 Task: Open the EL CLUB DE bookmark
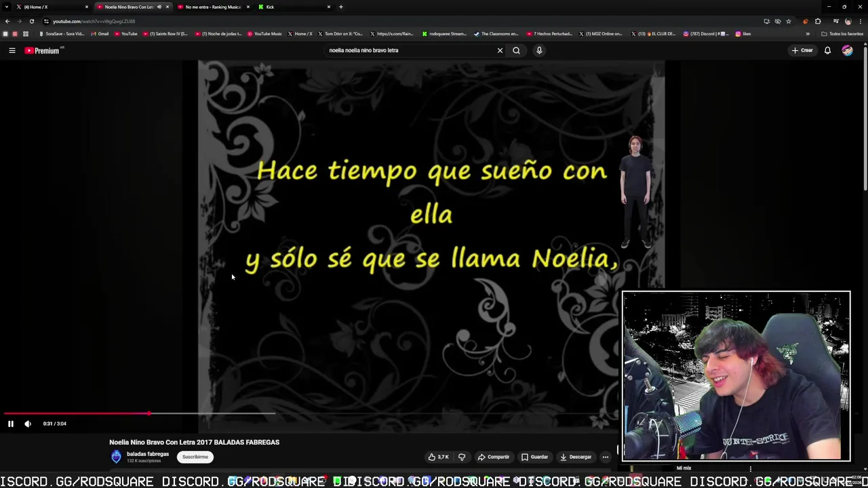(654, 34)
